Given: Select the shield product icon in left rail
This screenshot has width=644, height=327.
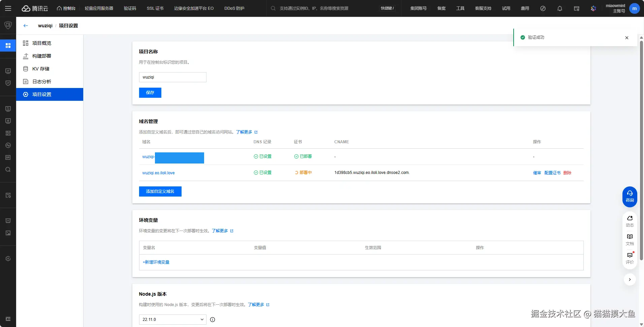Looking at the screenshot, I should pos(8,25).
